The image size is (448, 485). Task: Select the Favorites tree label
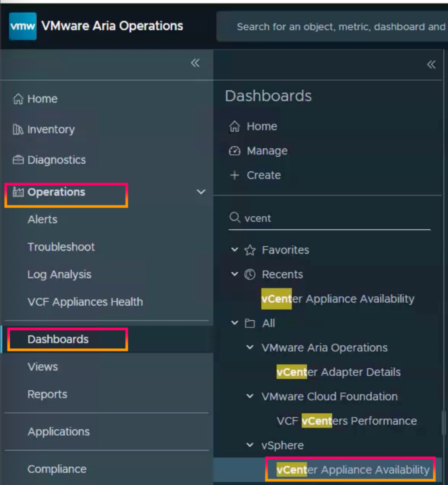point(285,250)
